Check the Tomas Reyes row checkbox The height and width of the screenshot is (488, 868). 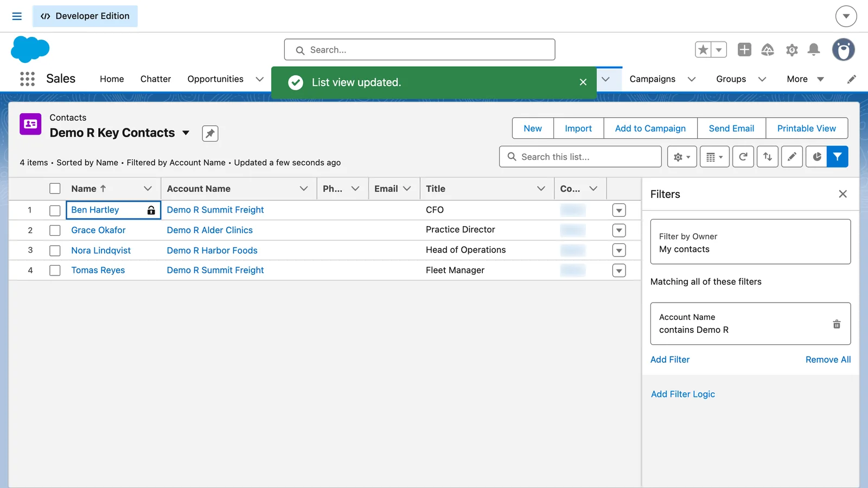55,271
